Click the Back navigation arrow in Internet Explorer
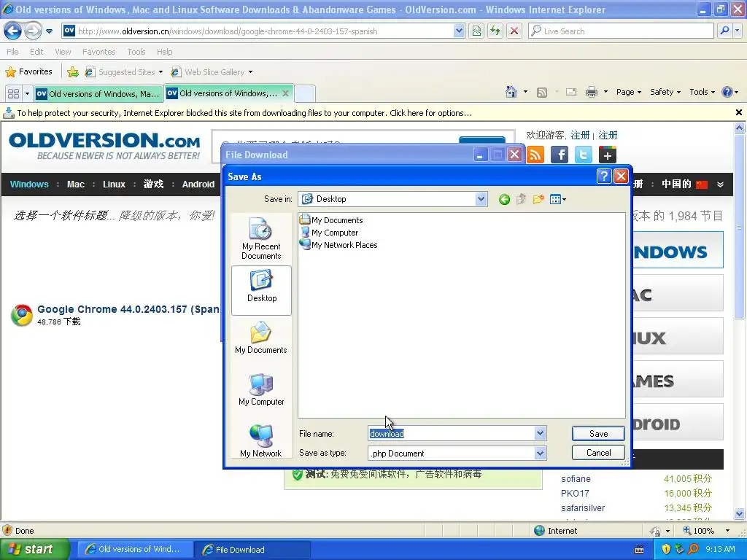The height and width of the screenshot is (560, 747). point(13,31)
